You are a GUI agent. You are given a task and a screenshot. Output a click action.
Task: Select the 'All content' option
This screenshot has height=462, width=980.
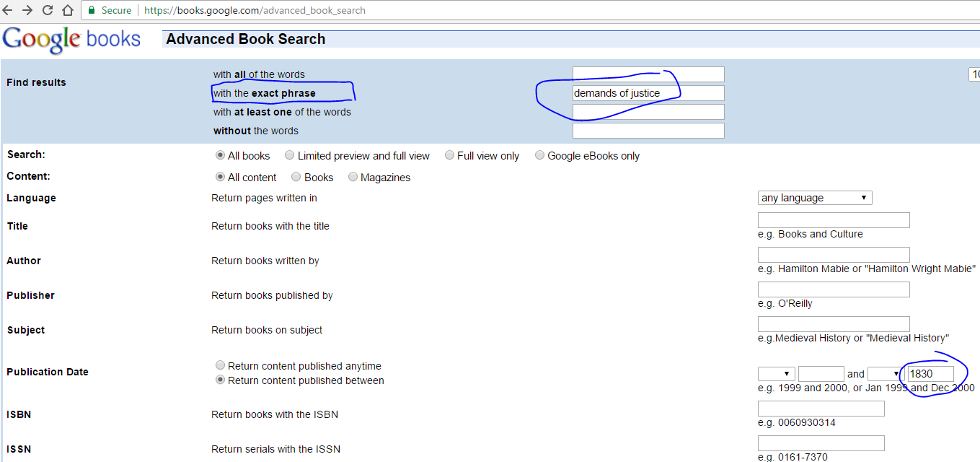[221, 177]
